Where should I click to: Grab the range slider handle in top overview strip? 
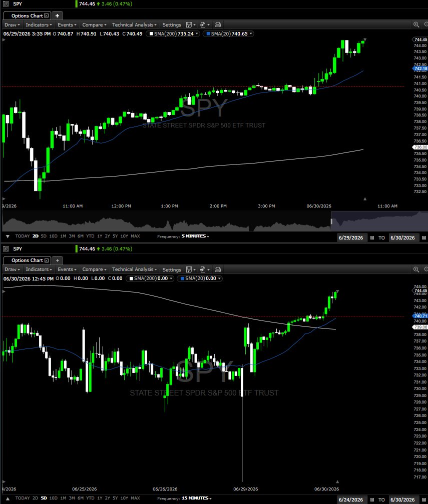click(x=331, y=221)
